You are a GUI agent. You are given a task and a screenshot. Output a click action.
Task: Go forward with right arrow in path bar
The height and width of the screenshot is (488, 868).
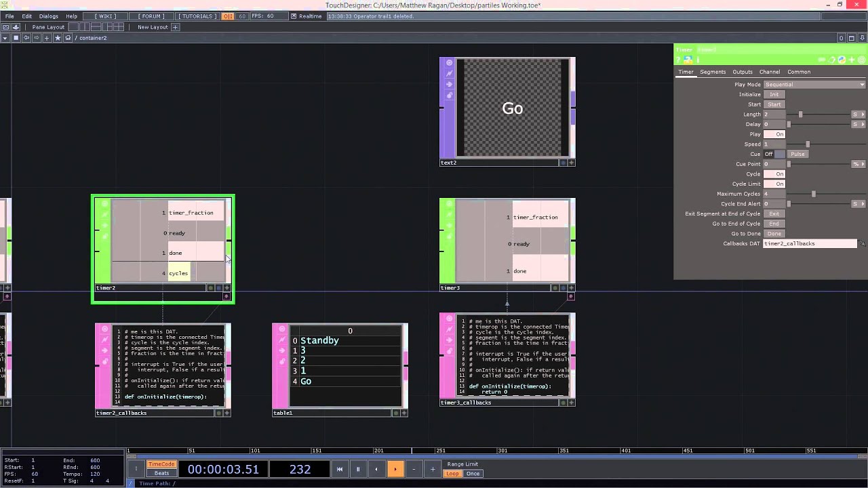coord(37,38)
